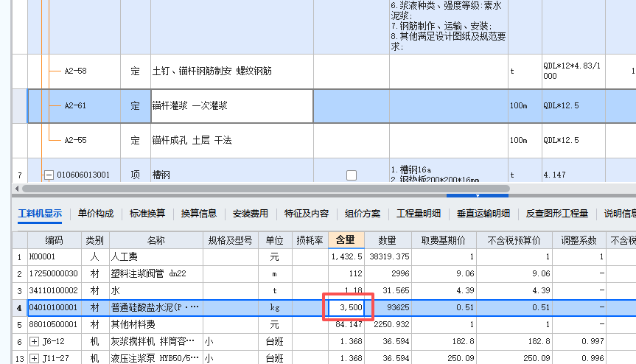Expand the J6-12 灰浆搅拌机 row
636x364 pixels.
34,342
